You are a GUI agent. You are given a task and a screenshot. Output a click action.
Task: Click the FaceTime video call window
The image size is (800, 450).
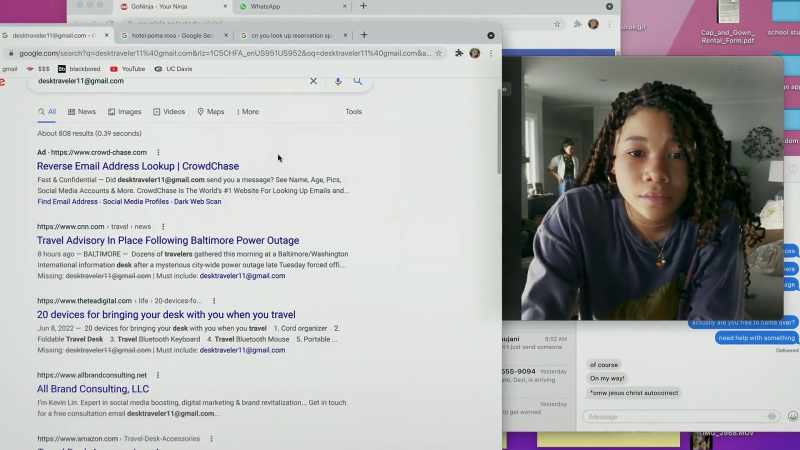(643, 188)
